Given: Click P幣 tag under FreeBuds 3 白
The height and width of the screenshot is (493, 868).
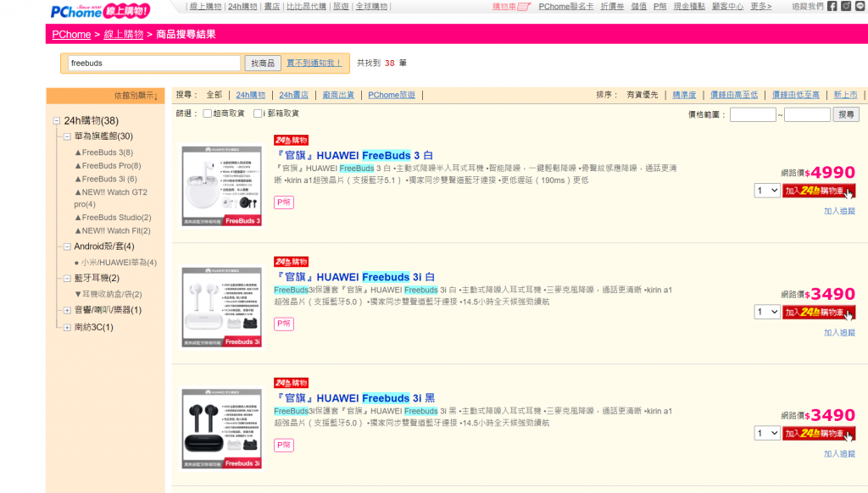Looking at the screenshot, I should tap(284, 202).
